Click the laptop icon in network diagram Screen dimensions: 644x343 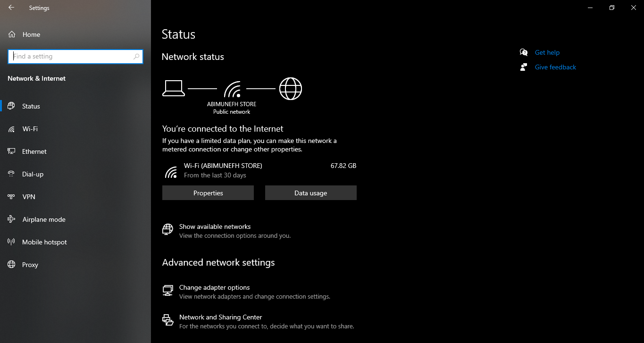173,88
